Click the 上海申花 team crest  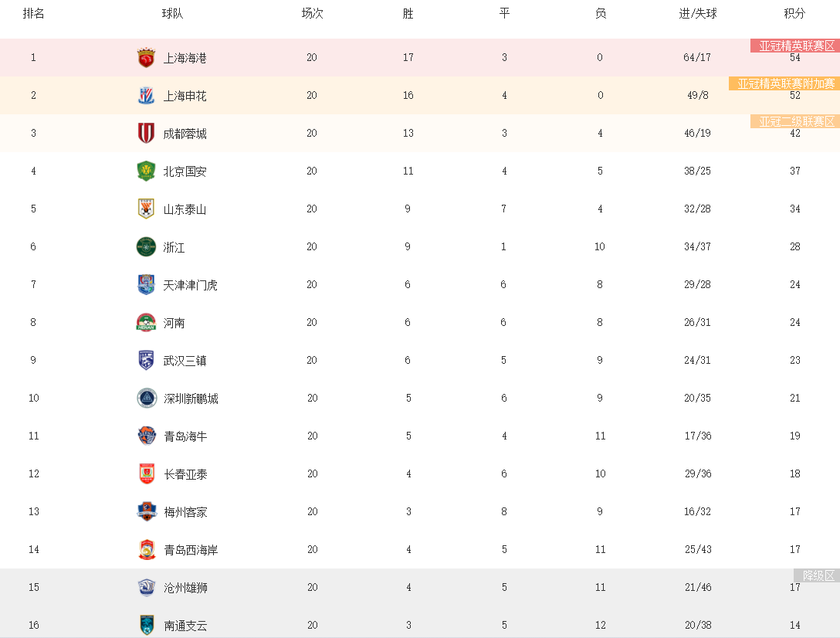click(x=146, y=96)
